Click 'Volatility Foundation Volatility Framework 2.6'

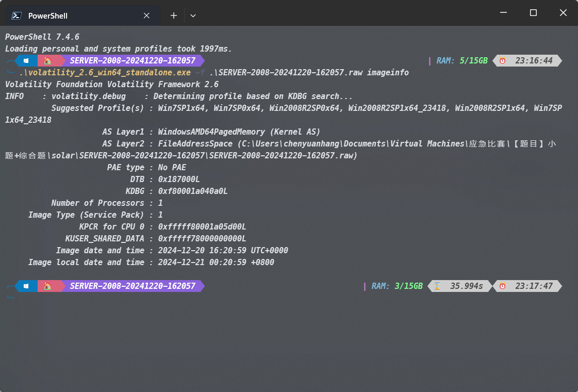tap(112, 84)
